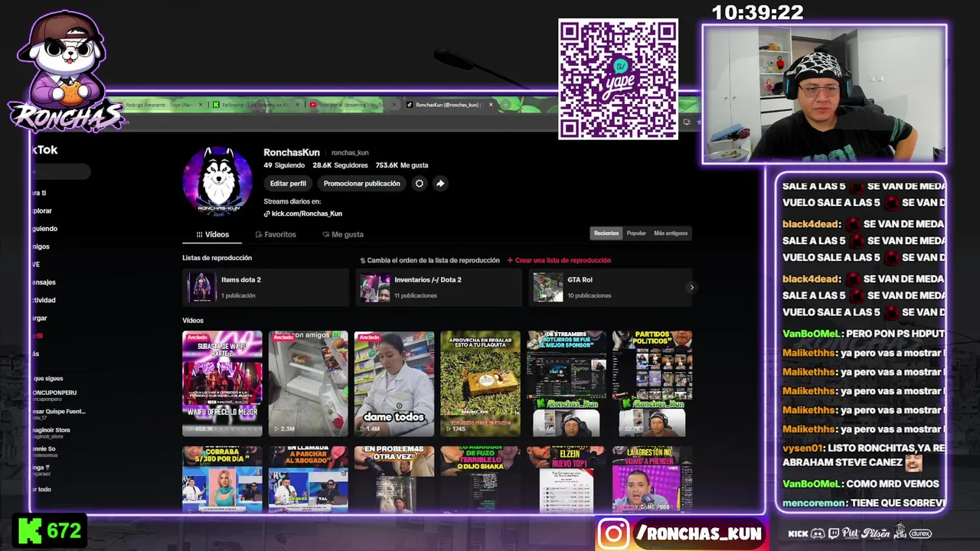This screenshot has width=980, height=551.
Task: Click the TikTok sidebar search field
Action: tap(61, 172)
